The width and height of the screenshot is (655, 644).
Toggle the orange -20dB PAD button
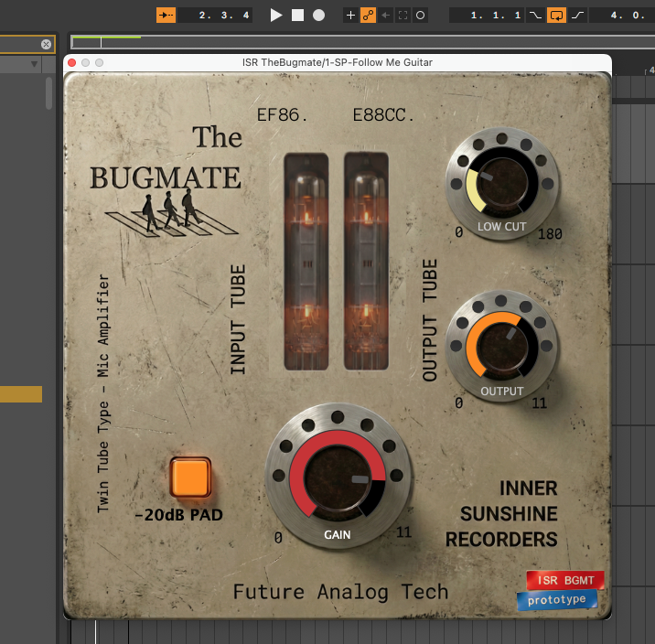click(190, 477)
